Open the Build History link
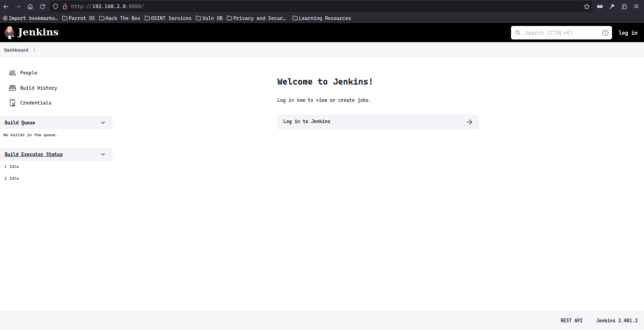Screen dimensions: 644x330 [x=38, y=88]
